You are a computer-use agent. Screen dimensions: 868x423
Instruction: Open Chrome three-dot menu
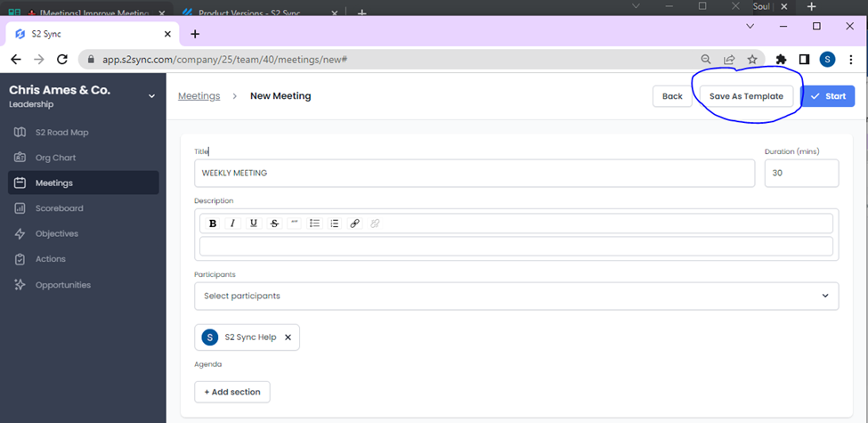[x=851, y=60]
